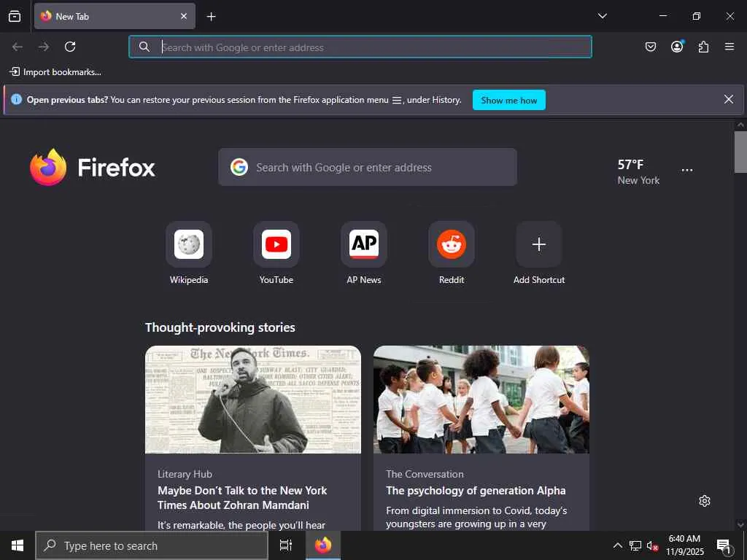Open a new tab with plus button
The image size is (747, 560).
[x=211, y=17]
